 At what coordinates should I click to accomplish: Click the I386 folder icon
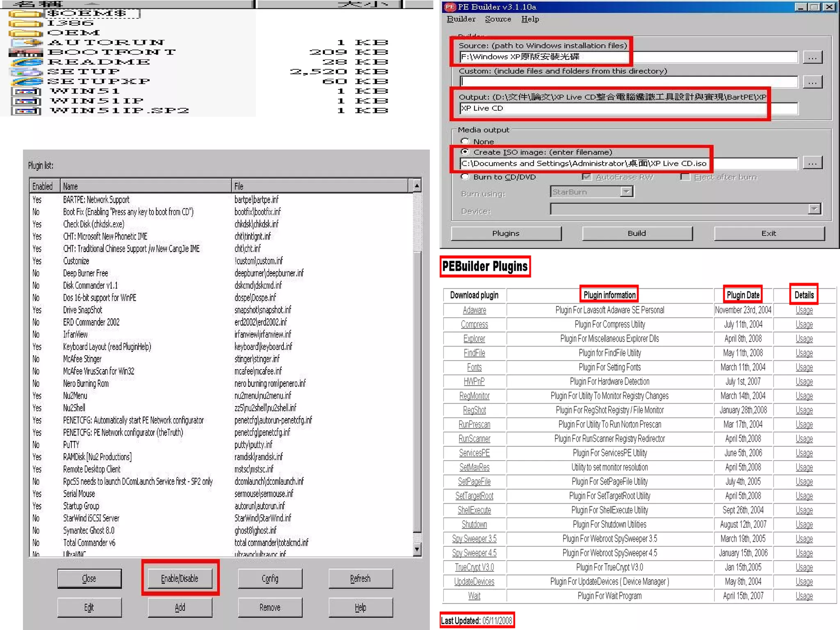(x=25, y=23)
